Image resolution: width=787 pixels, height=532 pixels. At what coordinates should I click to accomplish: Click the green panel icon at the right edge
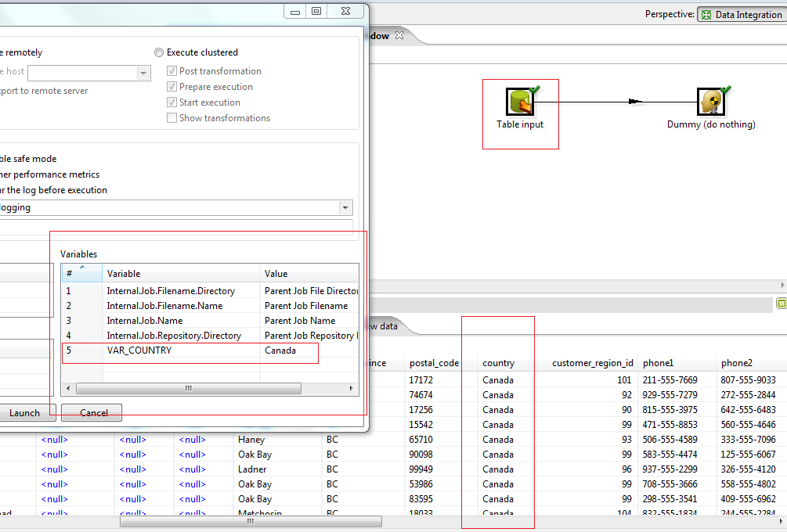click(x=780, y=303)
